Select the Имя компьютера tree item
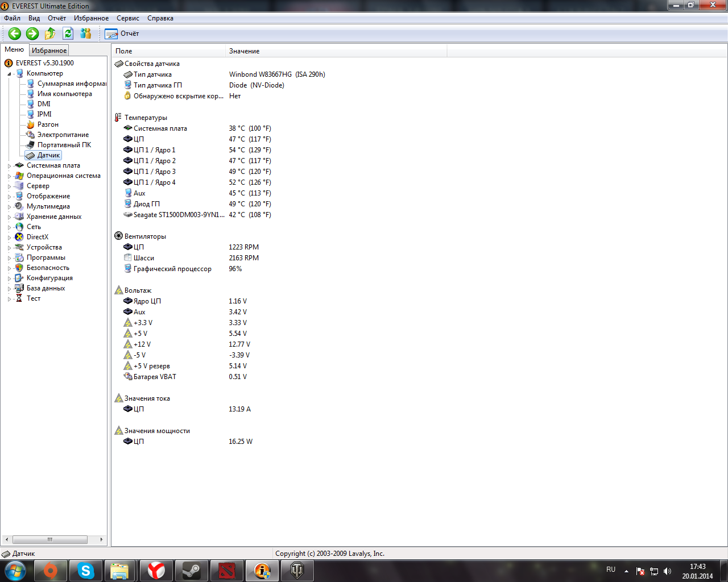Image resolution: width=728 pixels, height=582 pixels. click(x=64, y=94)
